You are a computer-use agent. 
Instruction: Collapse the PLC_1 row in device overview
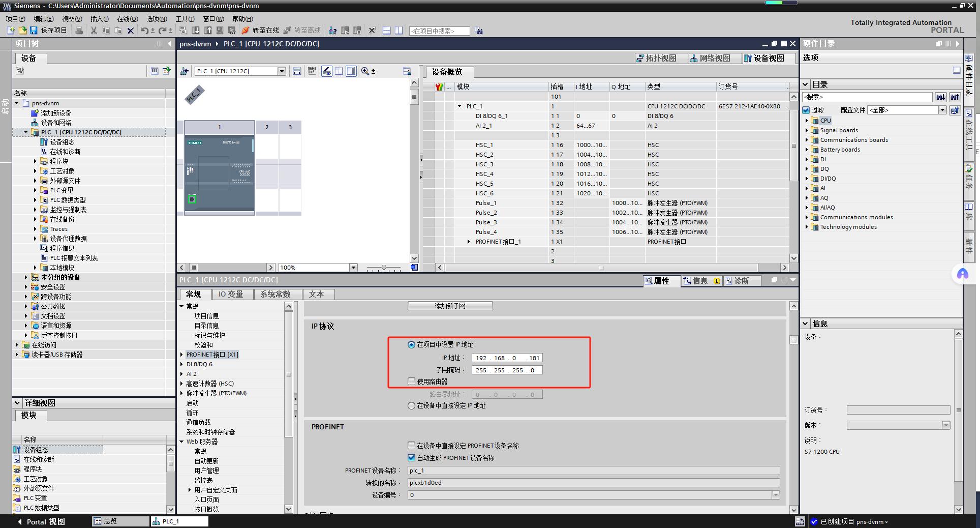tap(460, 106)
